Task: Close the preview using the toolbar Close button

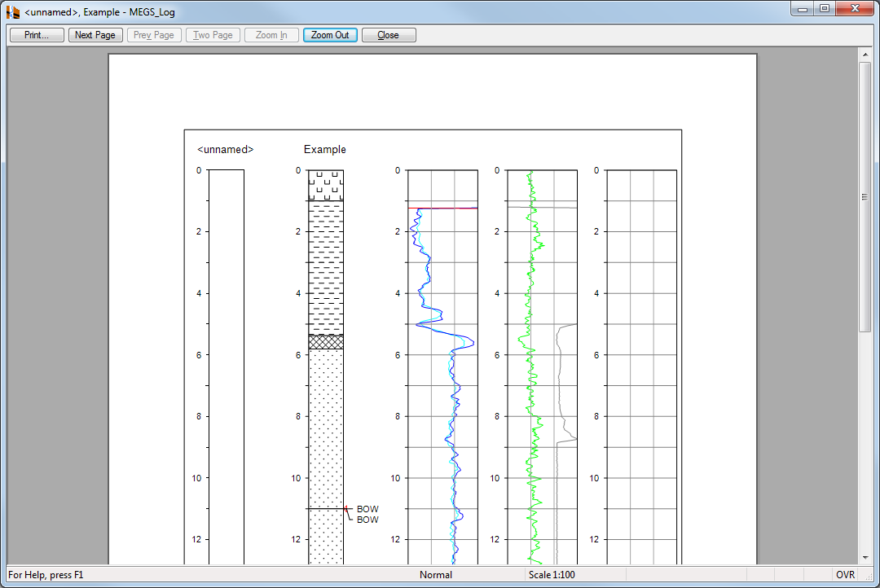Action: [389, 35]
